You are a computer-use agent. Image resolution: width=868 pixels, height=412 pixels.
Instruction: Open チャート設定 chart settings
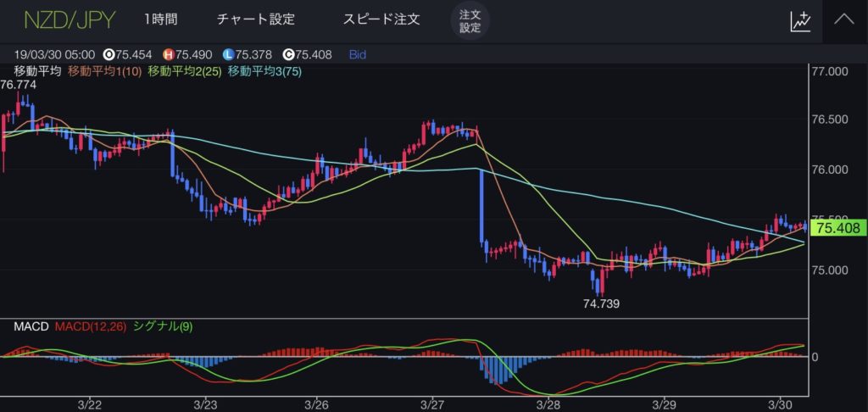(x=256, y=19)
